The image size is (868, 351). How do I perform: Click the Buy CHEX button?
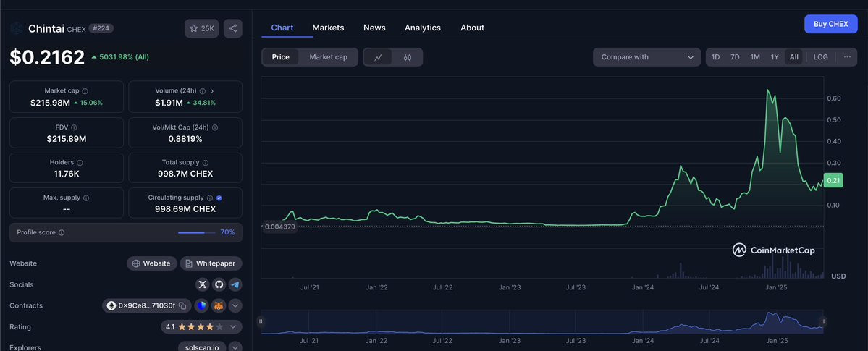click(x=831, y=24)
